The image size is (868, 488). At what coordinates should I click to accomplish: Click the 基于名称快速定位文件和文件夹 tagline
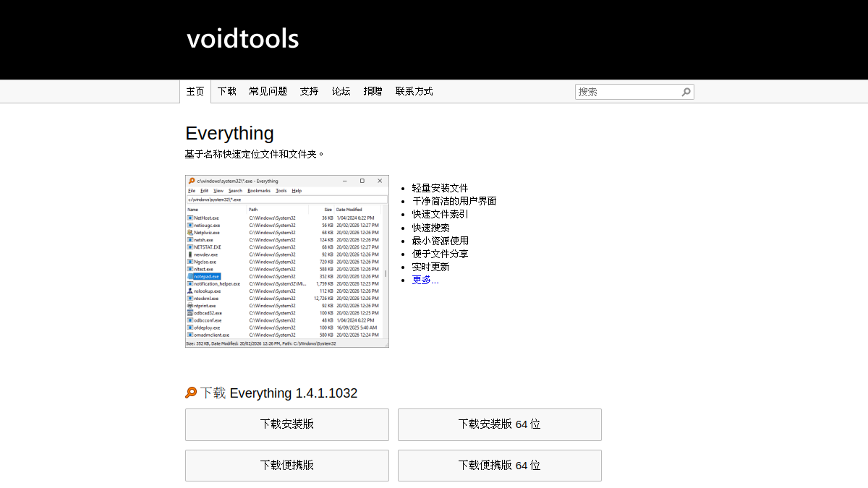coord(255,154)
